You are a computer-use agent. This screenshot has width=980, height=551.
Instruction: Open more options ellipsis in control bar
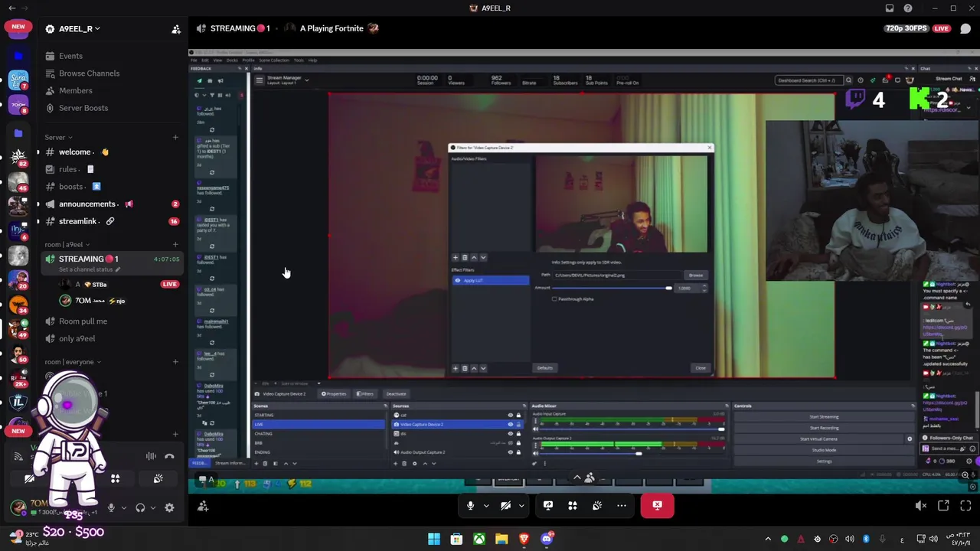point(622,506)
